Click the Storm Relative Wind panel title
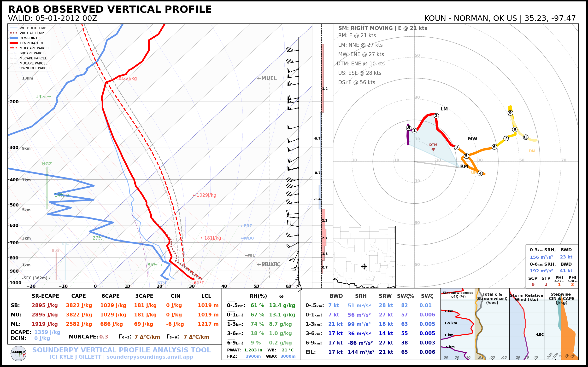 [x=526, y=297]
